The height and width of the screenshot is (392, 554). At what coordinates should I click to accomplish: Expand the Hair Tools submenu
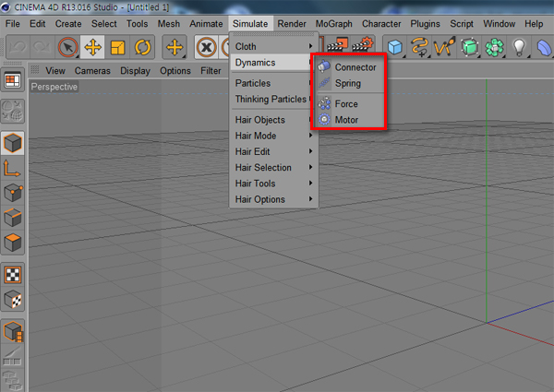[x=274, y=184]
